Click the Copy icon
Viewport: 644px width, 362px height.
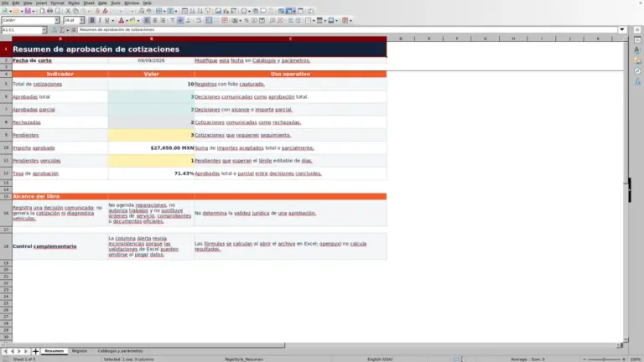click(75, 11)
